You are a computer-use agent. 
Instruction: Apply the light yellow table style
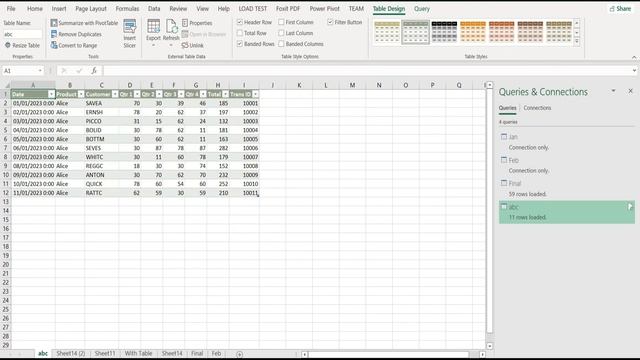(387, 32)
